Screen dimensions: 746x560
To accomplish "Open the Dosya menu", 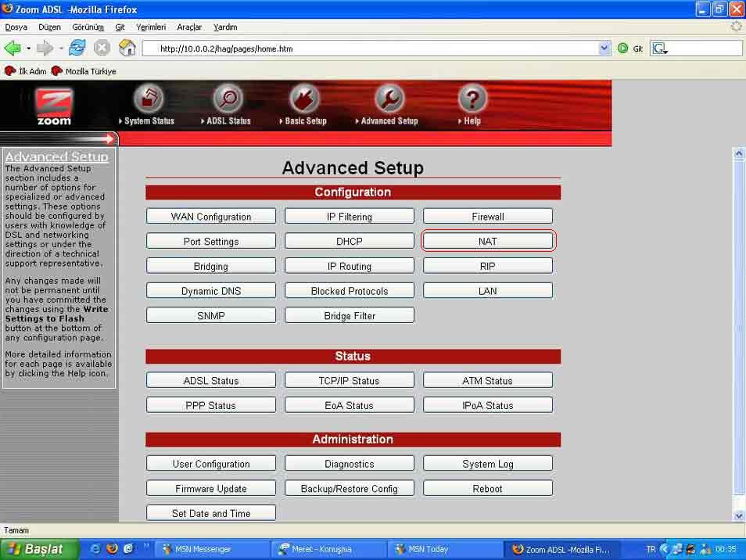I will pos(16,27).
